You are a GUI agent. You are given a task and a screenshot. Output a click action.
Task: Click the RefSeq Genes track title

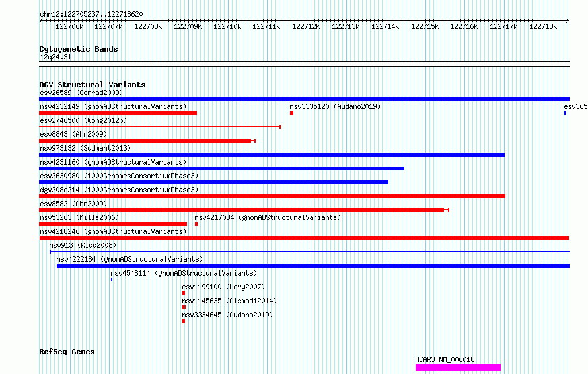[x=67, y=352]
